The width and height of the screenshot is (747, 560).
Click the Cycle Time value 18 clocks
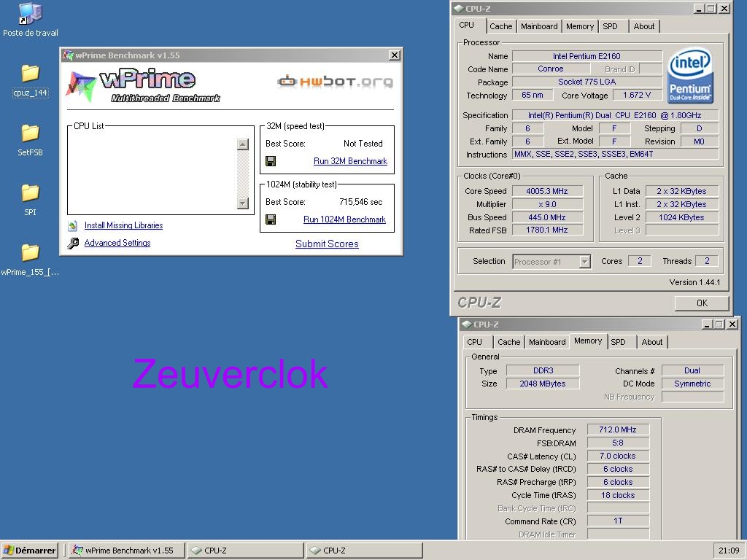click(618, 495)
